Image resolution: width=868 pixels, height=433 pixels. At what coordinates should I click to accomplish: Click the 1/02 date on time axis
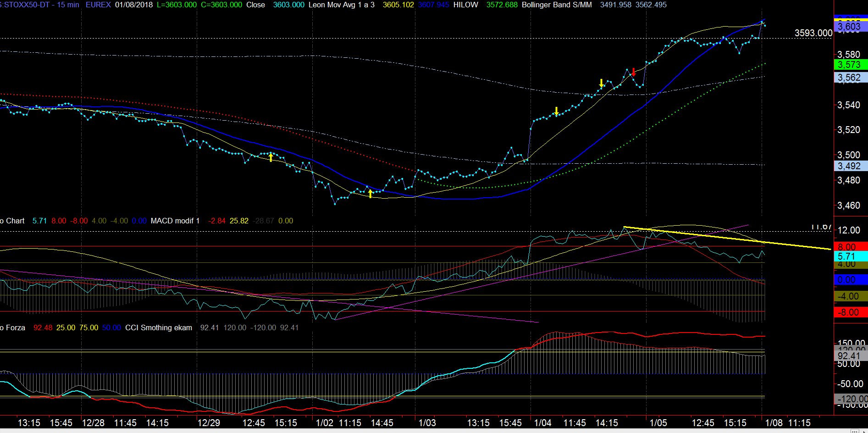(x=325, y=423)
